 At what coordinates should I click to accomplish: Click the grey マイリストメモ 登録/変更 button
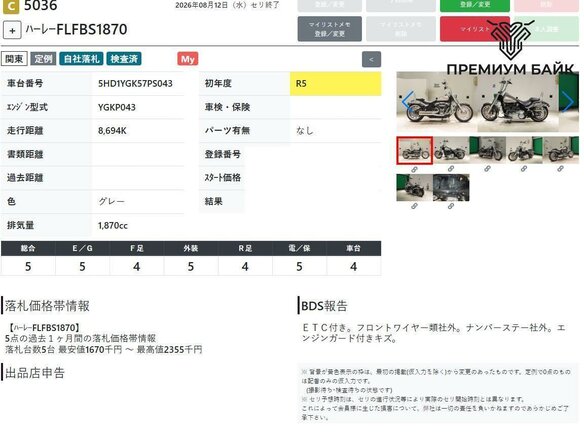(330, 29)
